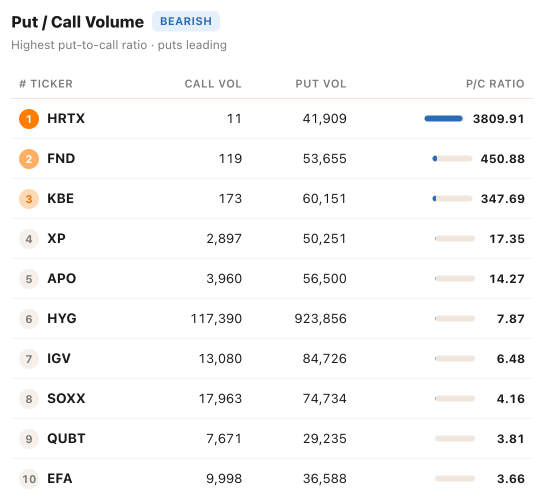Viewport: 541px width, 502px height.
Task: Click EFA put volume 36,588
Action: pyautogui.click(x=325, y=479)
